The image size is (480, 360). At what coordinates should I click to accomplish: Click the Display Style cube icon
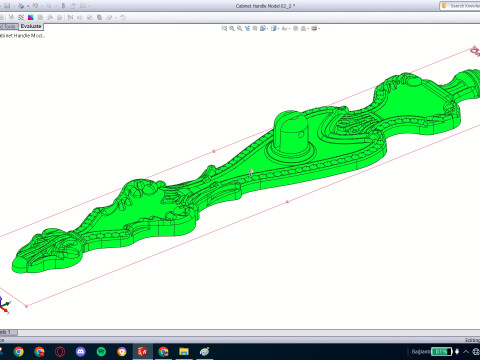tap(274, 28)
